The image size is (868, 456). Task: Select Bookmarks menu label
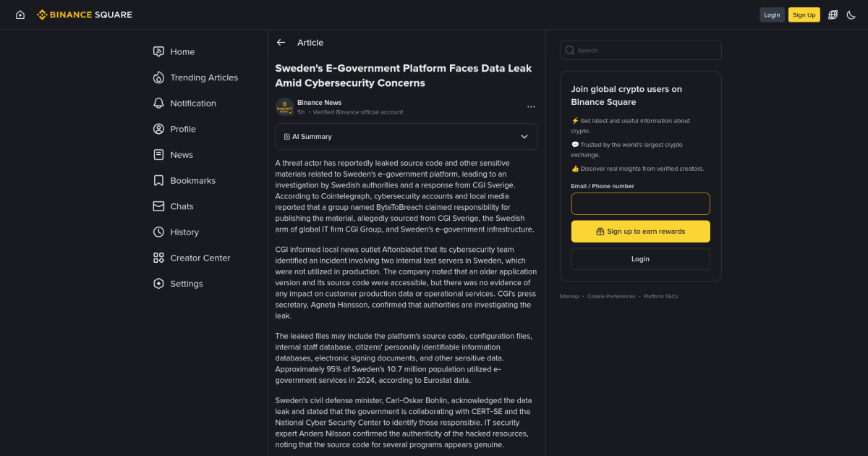[x=193, y=180]
